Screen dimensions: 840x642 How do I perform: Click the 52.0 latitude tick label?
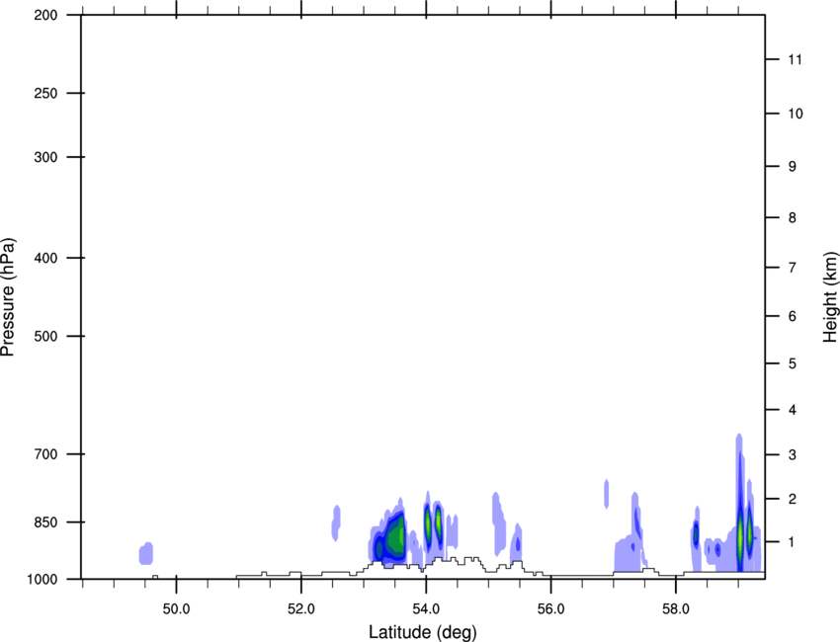[301, 609]
